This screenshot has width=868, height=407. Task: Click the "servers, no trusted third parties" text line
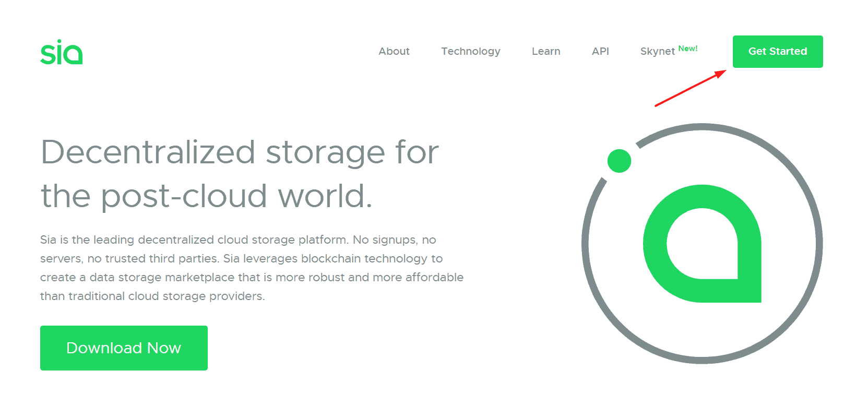[241, 259]
